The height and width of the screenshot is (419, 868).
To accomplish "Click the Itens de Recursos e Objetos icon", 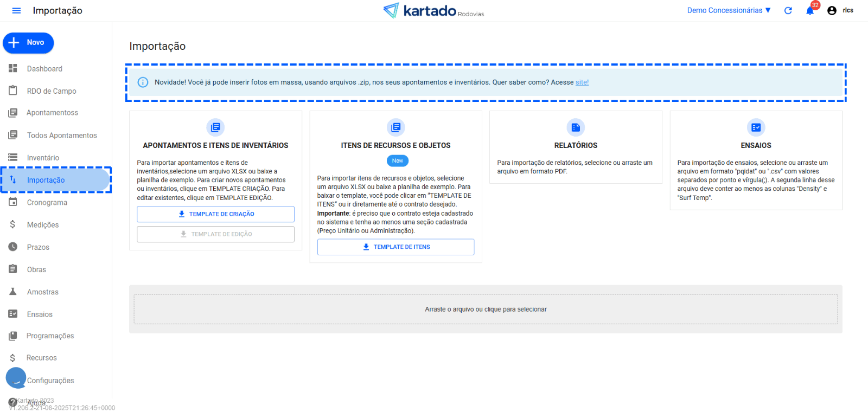I will click(395, 127).
